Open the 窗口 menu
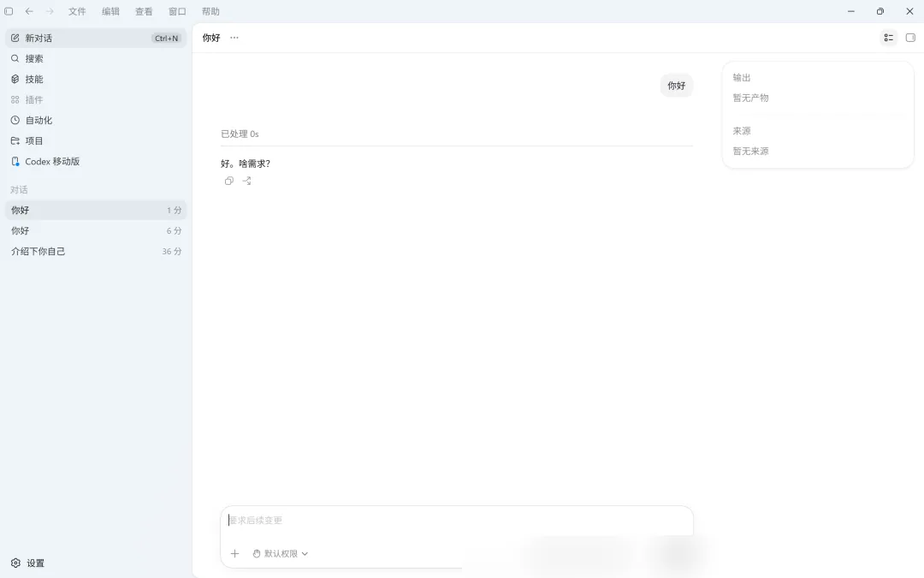 [177, 11]
